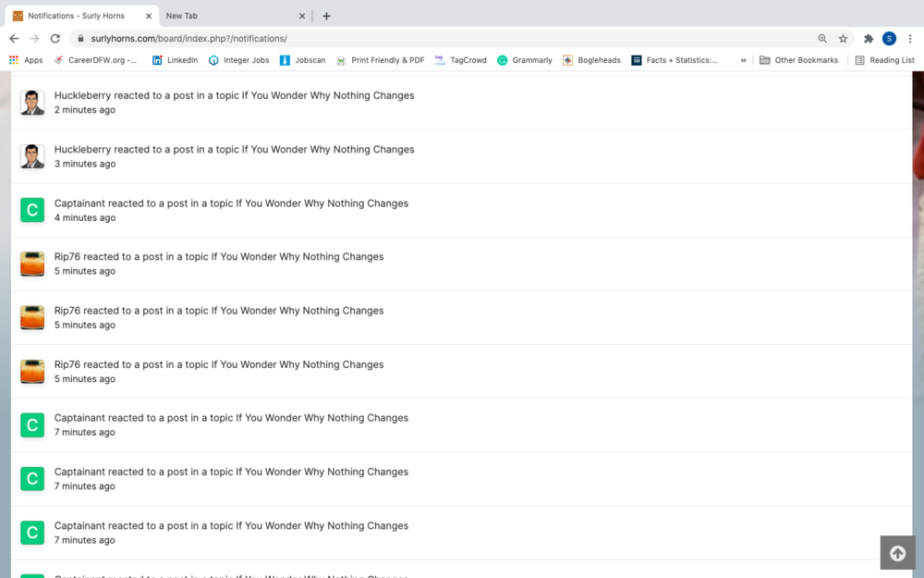Open the Reading List panel

click(884, 60)
